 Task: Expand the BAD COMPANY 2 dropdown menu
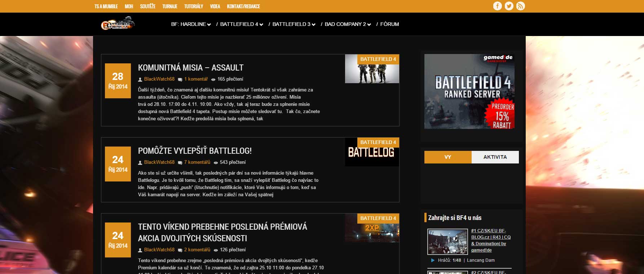pyautogui.click(x=348, y=24)
